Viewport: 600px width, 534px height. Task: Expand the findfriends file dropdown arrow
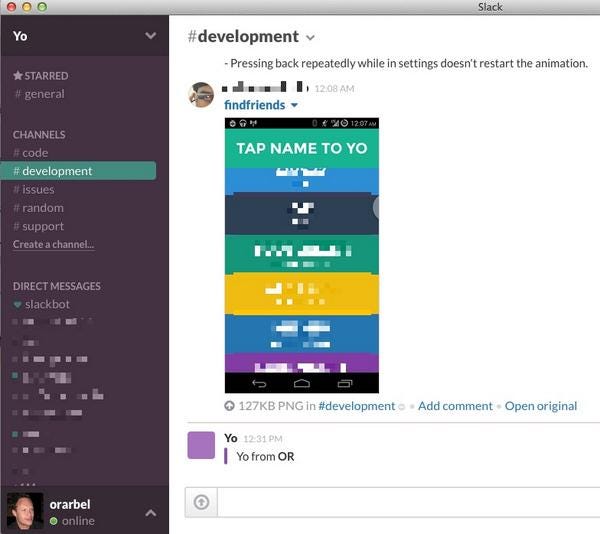pyautogui.click(x=294, y=105)
